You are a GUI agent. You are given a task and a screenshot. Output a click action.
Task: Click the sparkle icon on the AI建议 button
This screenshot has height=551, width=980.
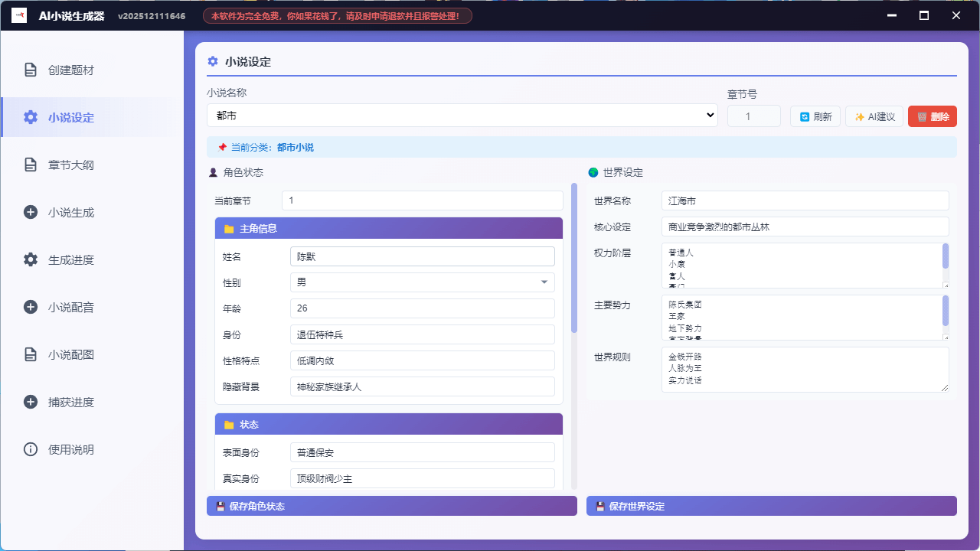(858, 116)
